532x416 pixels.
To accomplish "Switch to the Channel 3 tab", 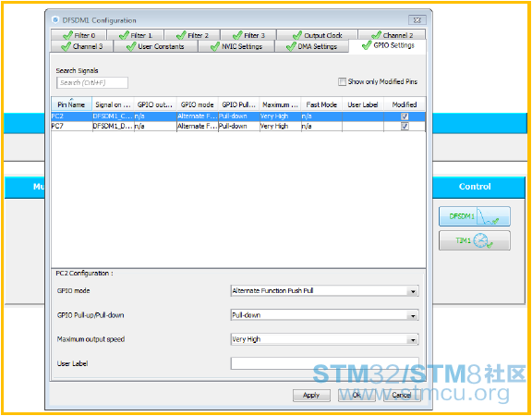I will [x=82, y=46].
